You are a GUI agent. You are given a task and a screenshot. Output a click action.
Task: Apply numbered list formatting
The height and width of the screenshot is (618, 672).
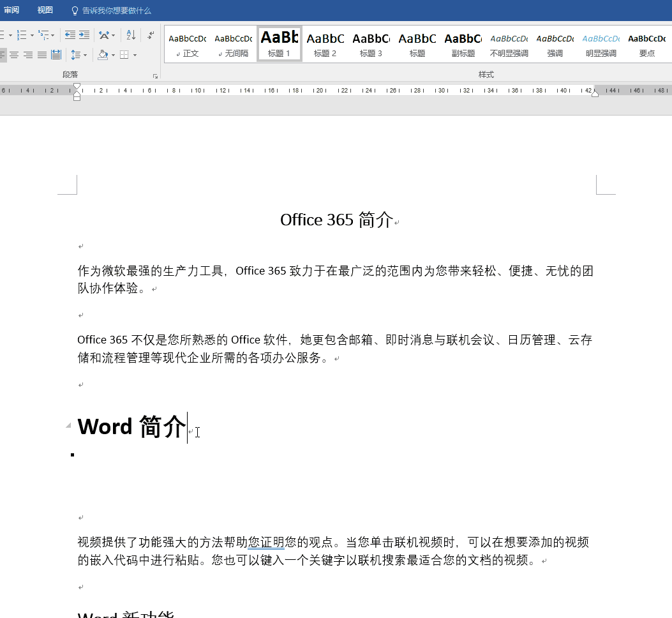22,35
